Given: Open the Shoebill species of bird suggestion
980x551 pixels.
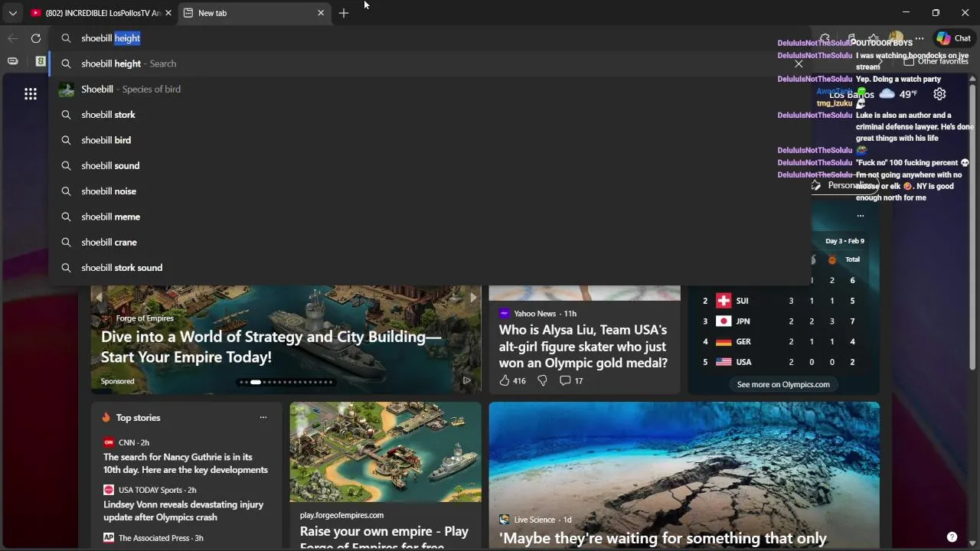Looking at the screenshot, I should coord(429,89).
